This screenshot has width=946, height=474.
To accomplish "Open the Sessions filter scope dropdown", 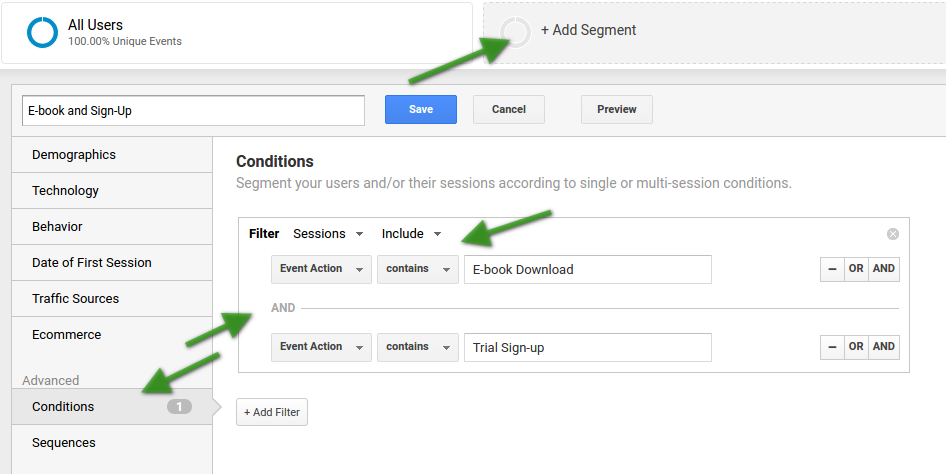I will coord(327,234).
